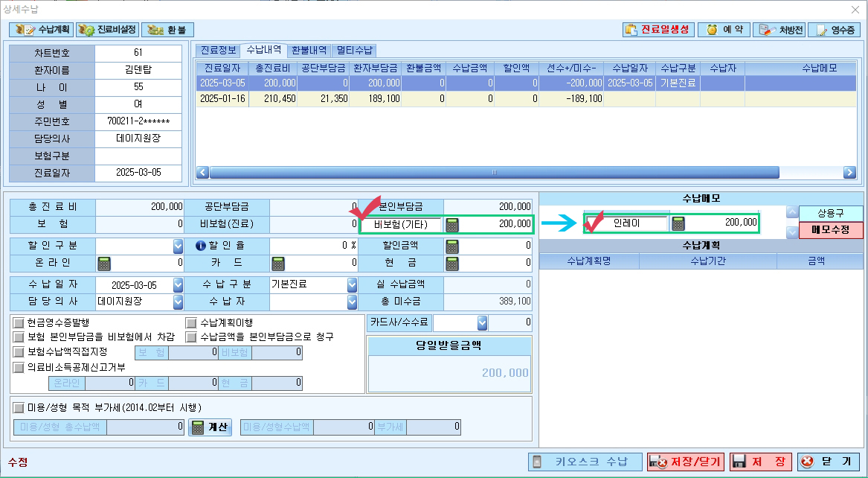Click the 할인율 info icon
The width and height of the screenshot is (868, 478).
click(201, 246)
